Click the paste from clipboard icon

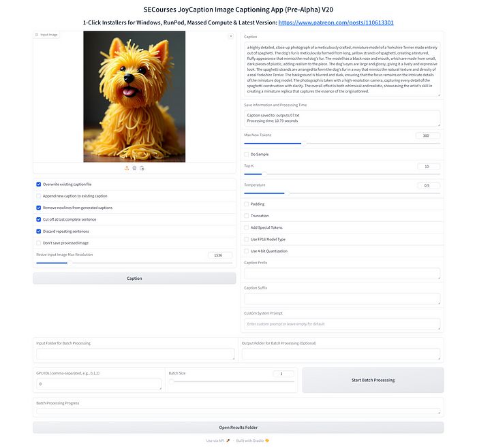(x=142, y=167)
